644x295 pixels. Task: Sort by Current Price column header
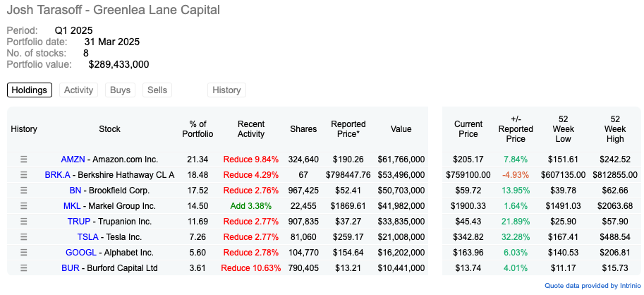(x=468, y=129)
